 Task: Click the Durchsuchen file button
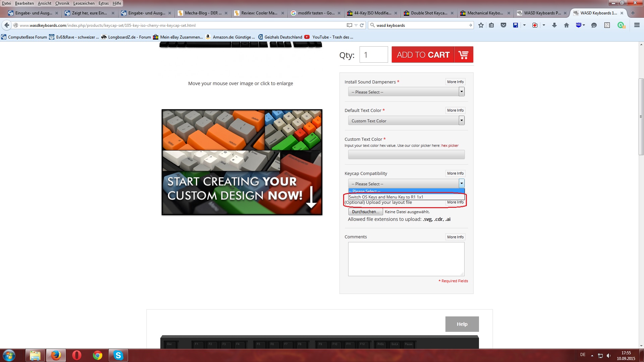coord(365,212)
